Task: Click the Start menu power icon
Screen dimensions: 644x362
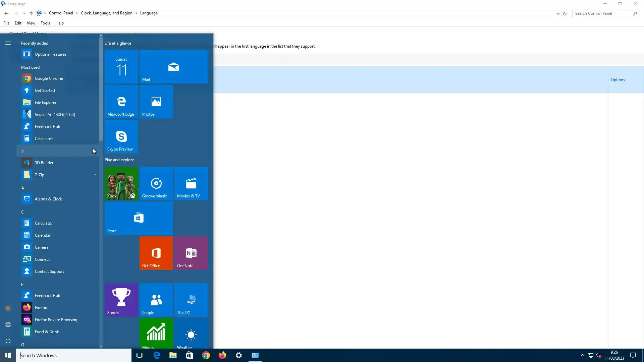Action: tap(8, 341)
